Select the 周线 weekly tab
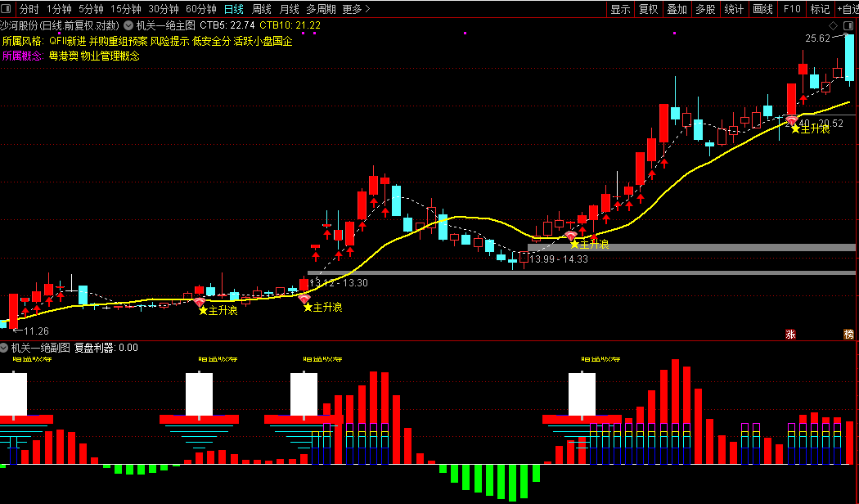 pos(262,9)
